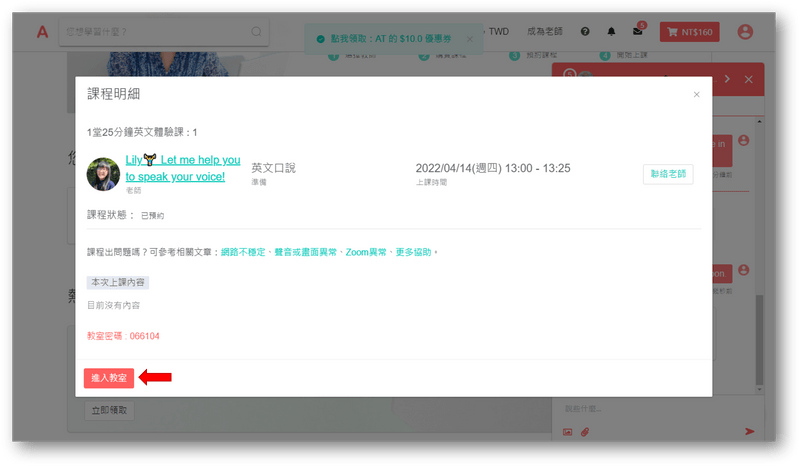Screen dimensions: 800x466
Task: Open the user profile avatar icon
Action: [x=745, y=32]
